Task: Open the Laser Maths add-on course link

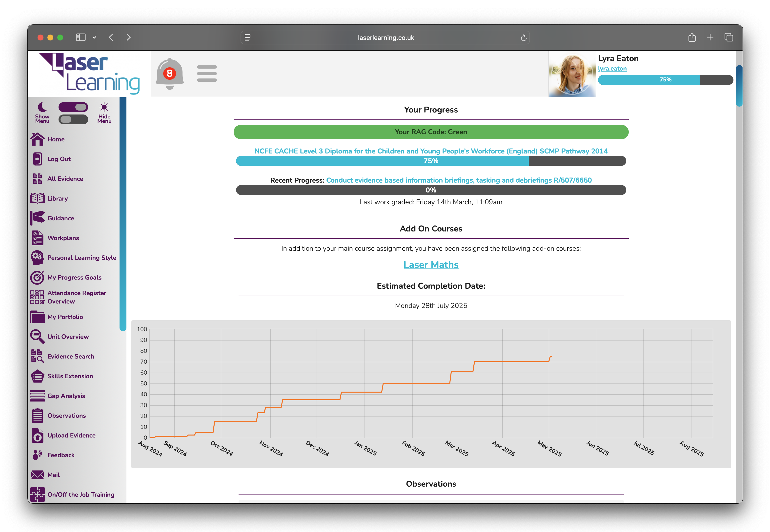Action: 431,265
